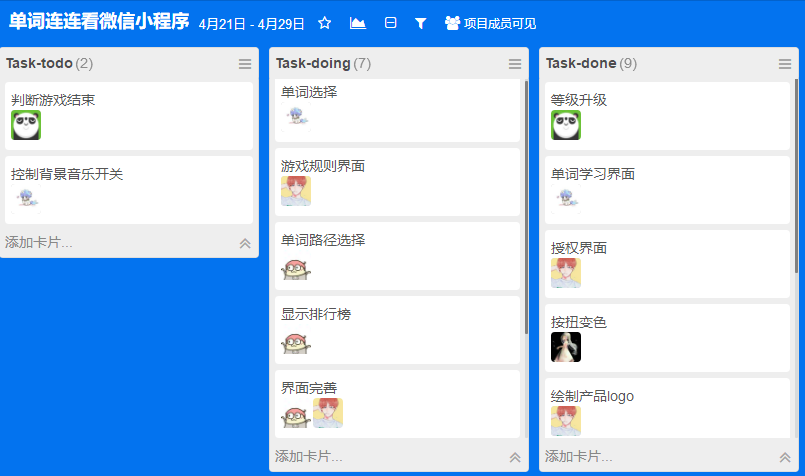Open the 界面完善 card
Image resolution: width=805 pixels, height=476 pixels.
coord(397,404)
